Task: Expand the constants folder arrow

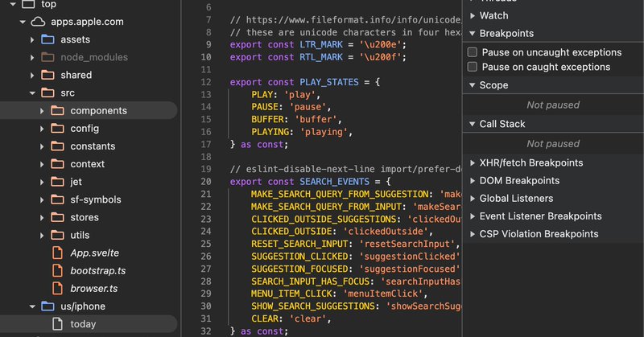Action: [x=42, y=146]
